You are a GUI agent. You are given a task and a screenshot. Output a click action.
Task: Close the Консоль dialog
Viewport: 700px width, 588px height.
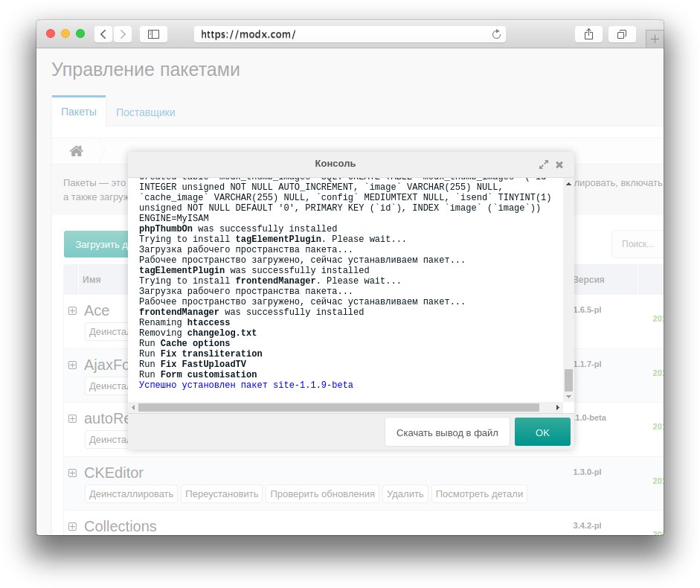[559, 164]
